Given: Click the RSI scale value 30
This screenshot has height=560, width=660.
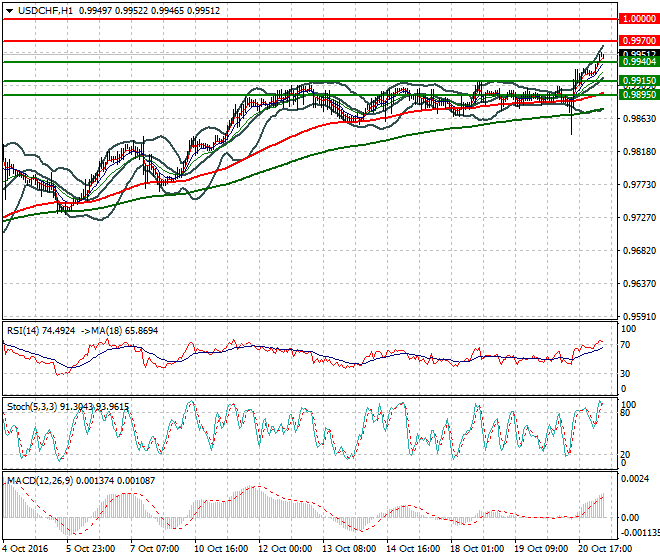Looking at the screenshot, I should (625, 374).
